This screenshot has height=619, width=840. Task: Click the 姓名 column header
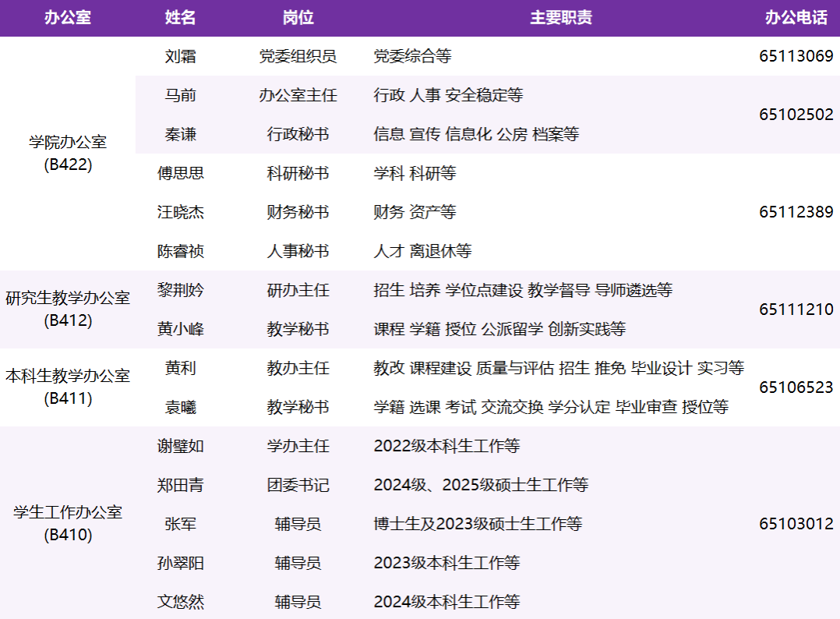tap(181, 18)
